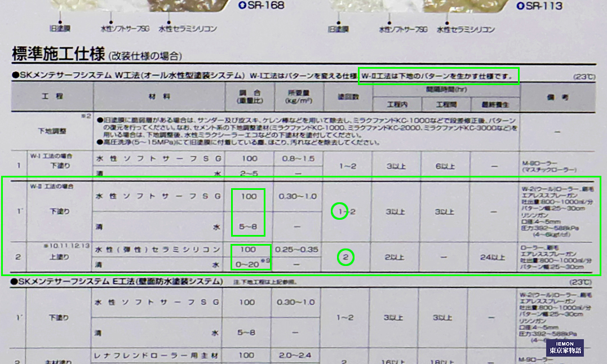Click the レナフレンドローラー用主材 material cell
This screenshot has height=364, width=607.
pos(158,356)
